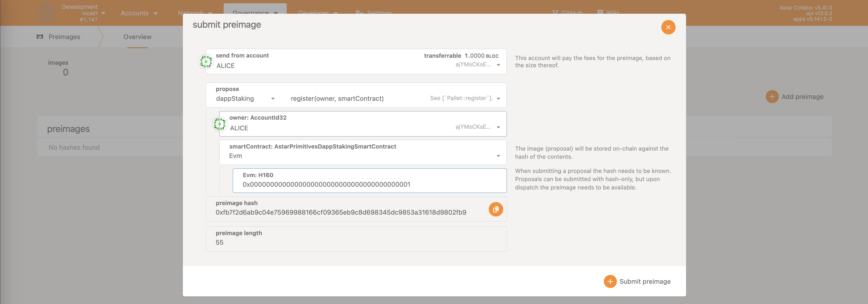This screenshot has height=304, width=868.
Task: Click the Evm H160 address input field
Action: point(369,184)
